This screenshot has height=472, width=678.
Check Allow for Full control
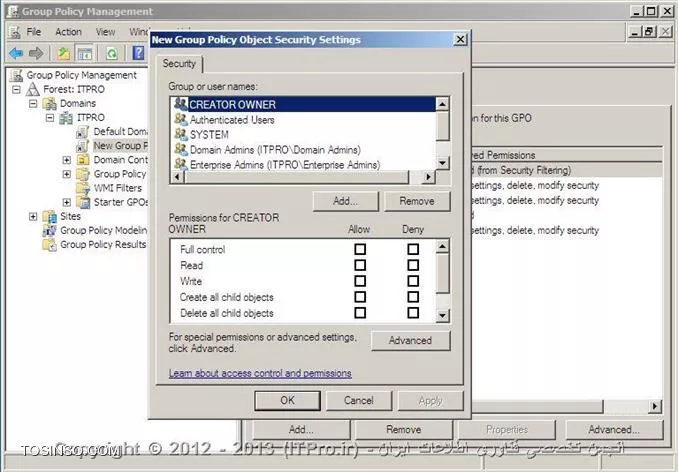tap(360, 249)
